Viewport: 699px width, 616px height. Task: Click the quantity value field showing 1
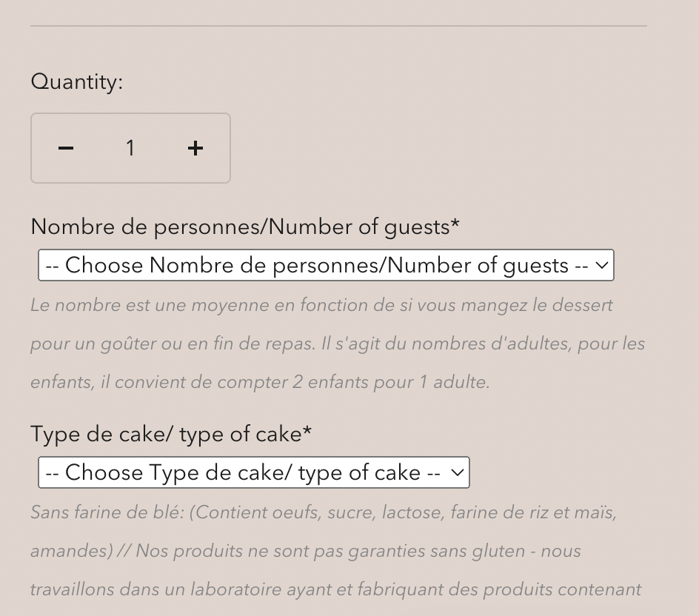coord(130,148)
